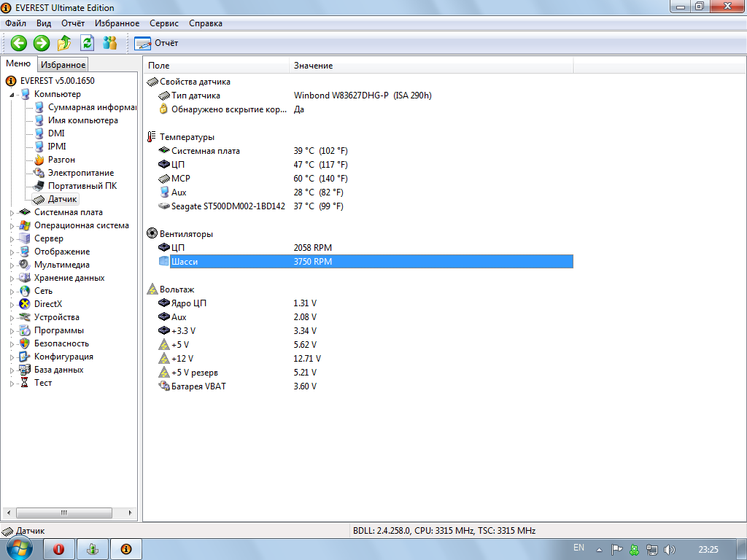Click the speaker volume tray icon
This screenshot has height=560, width=747.
(x=670, y=549)
